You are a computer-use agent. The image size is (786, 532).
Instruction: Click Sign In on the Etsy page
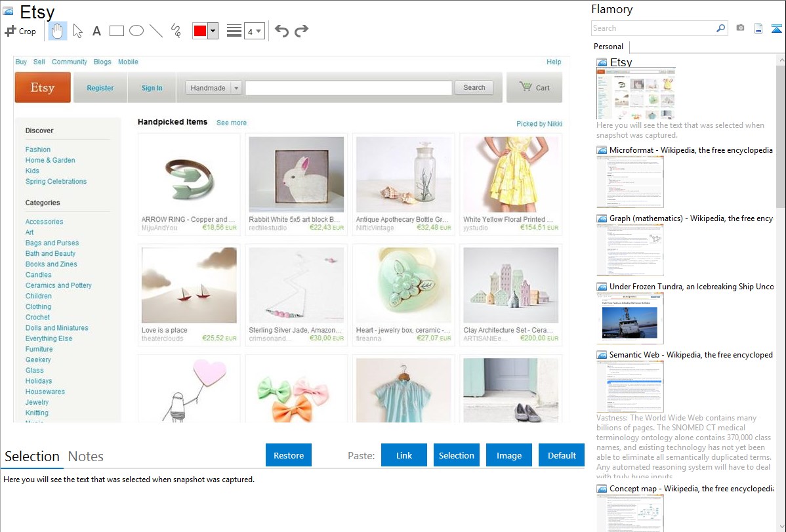(x=152, y=88)
